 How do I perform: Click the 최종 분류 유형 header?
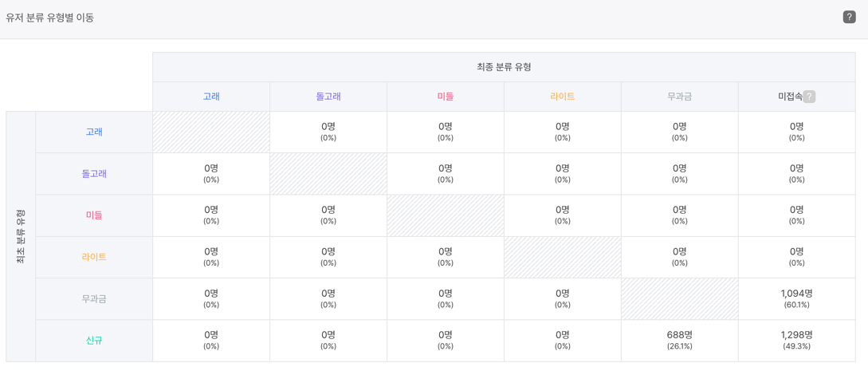click(x=504, y=67)
